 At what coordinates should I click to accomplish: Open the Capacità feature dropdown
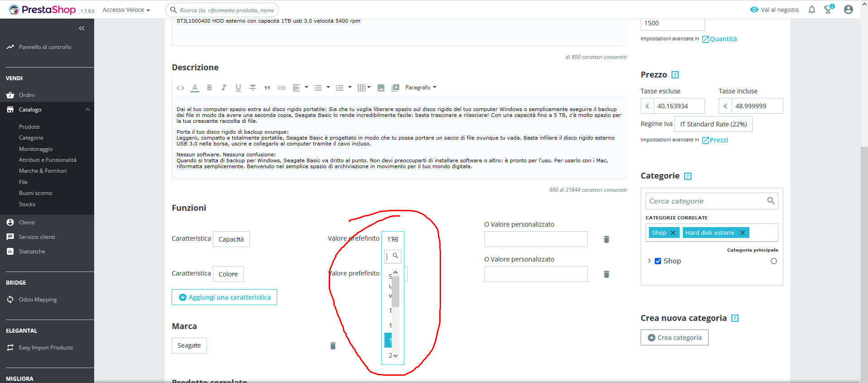pyautogui.click(x=231, y=239)
